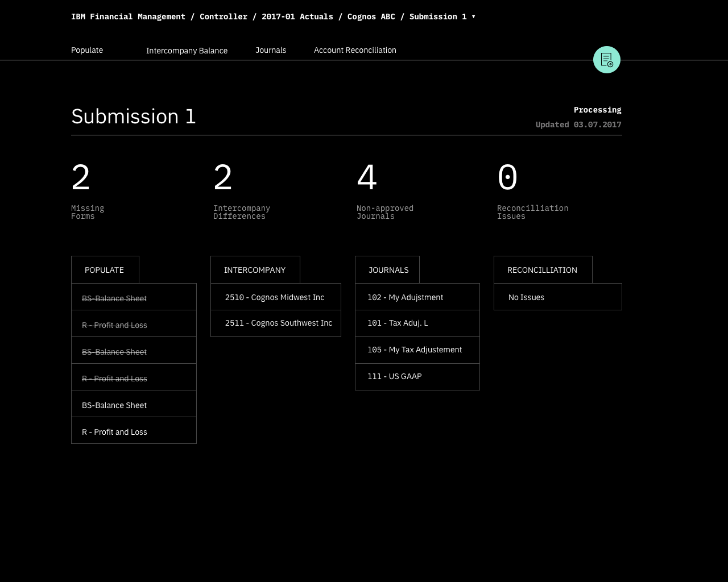The image size is (728, 582).
Task: Select journal 102 - My Adujstment
Action: point(417,297)
